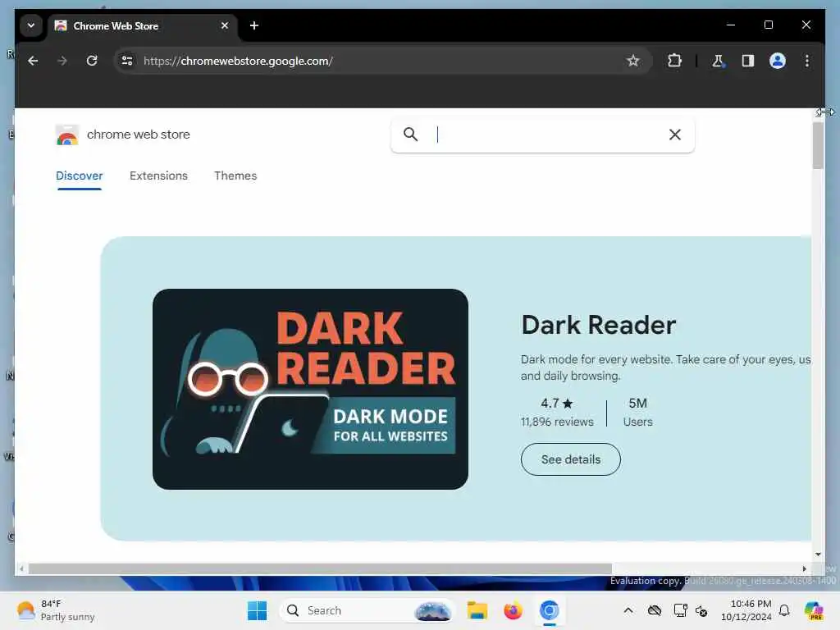The width and height of the screenshot is (840, 630).
Task: Click the scroll left arrow
Action: pos(21,569)
